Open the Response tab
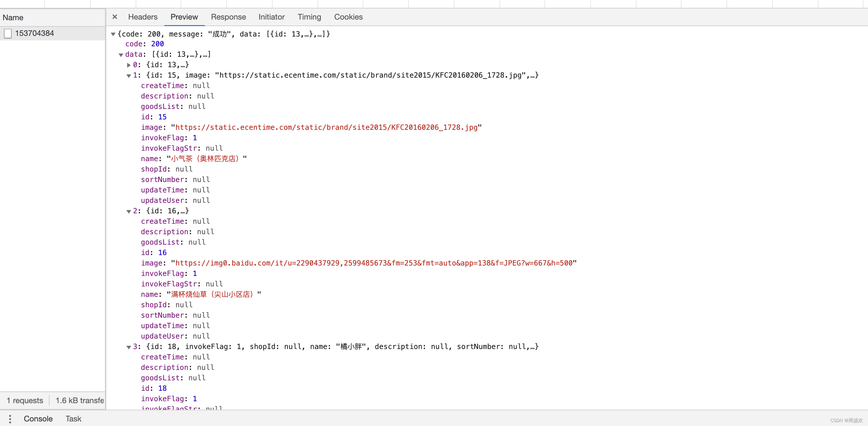 (228, 17)
